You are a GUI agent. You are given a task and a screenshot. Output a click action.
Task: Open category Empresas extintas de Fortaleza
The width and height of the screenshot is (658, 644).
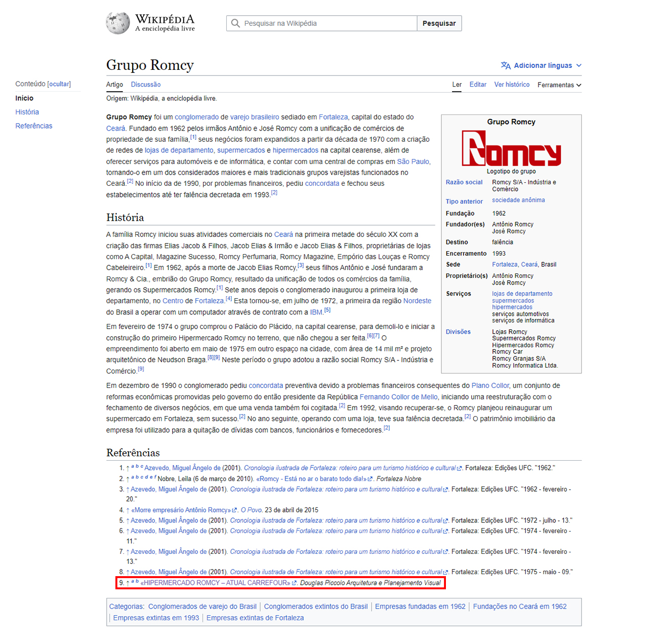[x=255, y=618]
